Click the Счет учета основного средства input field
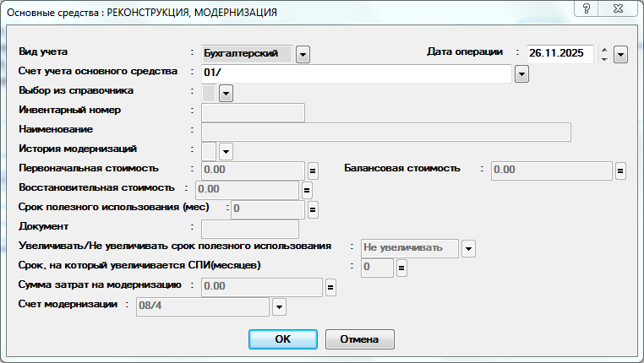Image resolution: width=644 pixels, height=363 pixels. (x=355, y=74)
